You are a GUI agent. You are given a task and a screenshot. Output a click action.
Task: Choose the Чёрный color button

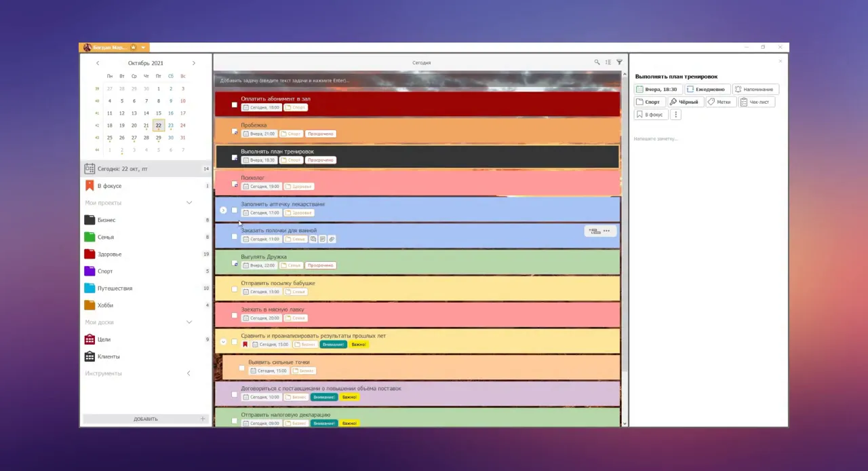coord(684,102)
